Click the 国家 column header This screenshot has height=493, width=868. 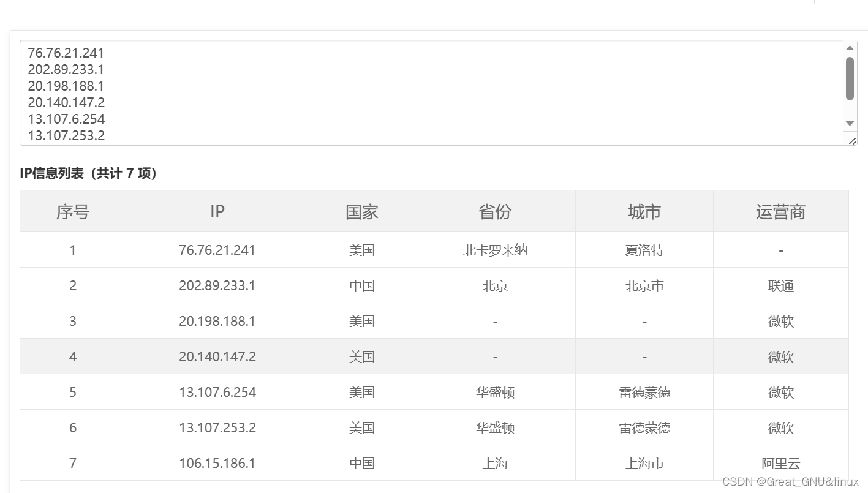(362, 211)
